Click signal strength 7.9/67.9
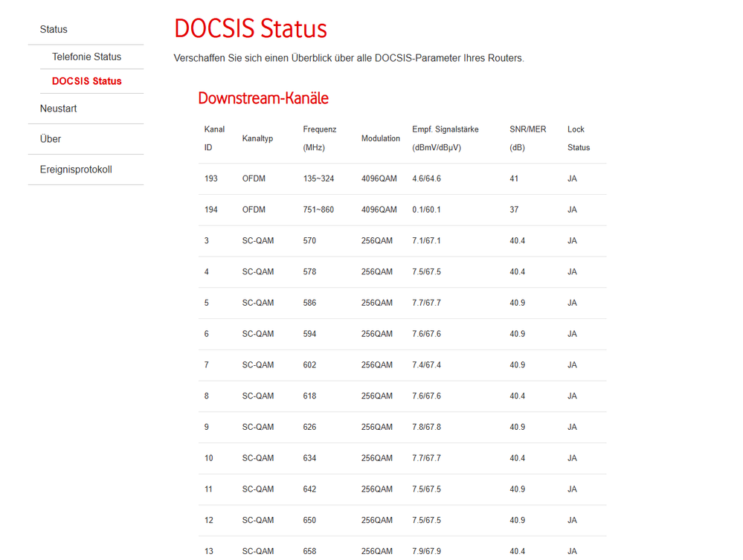Viewport: 743px width, 560px height. tap(426, 551)
